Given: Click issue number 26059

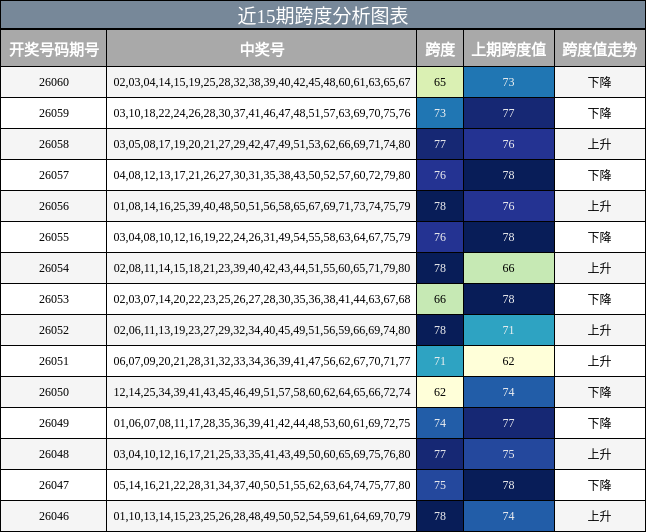Looking at the screenshot, I should [x=54, y=113].
